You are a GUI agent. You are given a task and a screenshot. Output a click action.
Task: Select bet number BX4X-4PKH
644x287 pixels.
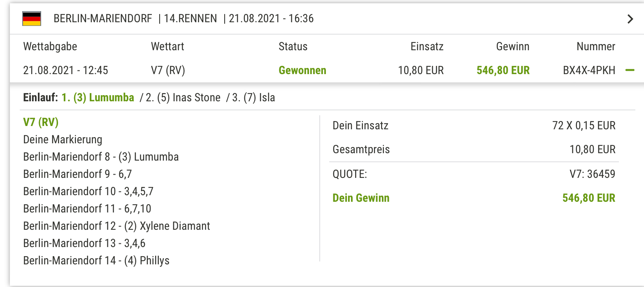coord(589,70)
